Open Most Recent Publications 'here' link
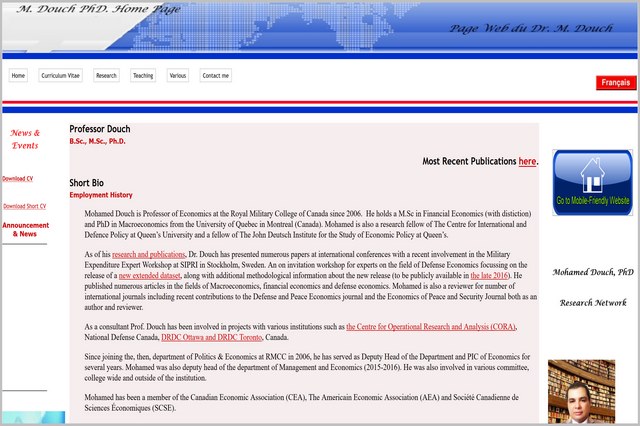The width and height of the screenshot is (640, 426). click(x=527, y=162)
